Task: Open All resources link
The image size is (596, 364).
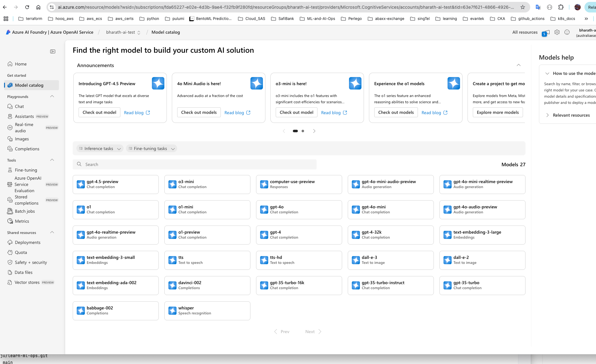Action: point(525,32)
